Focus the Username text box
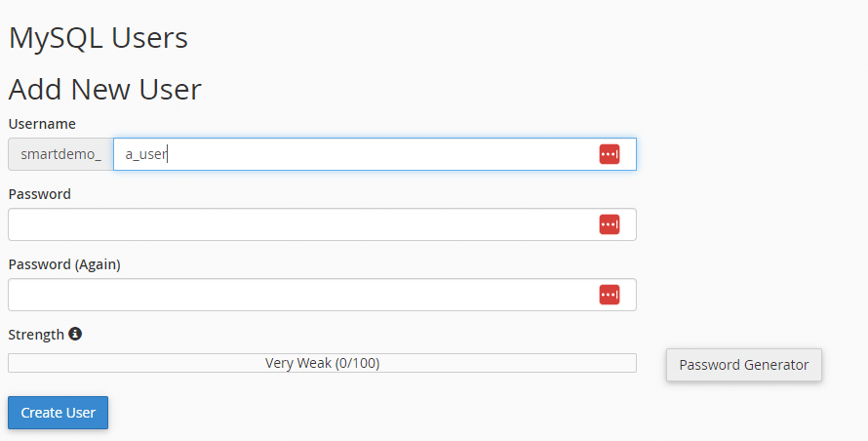Viewport: 868px width, 441px height. 375,154
